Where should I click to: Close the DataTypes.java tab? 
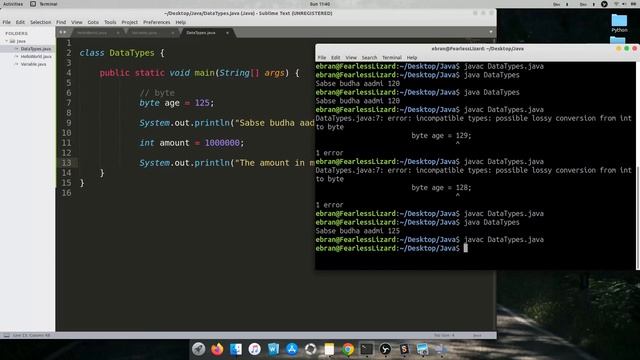coord(227,33)
